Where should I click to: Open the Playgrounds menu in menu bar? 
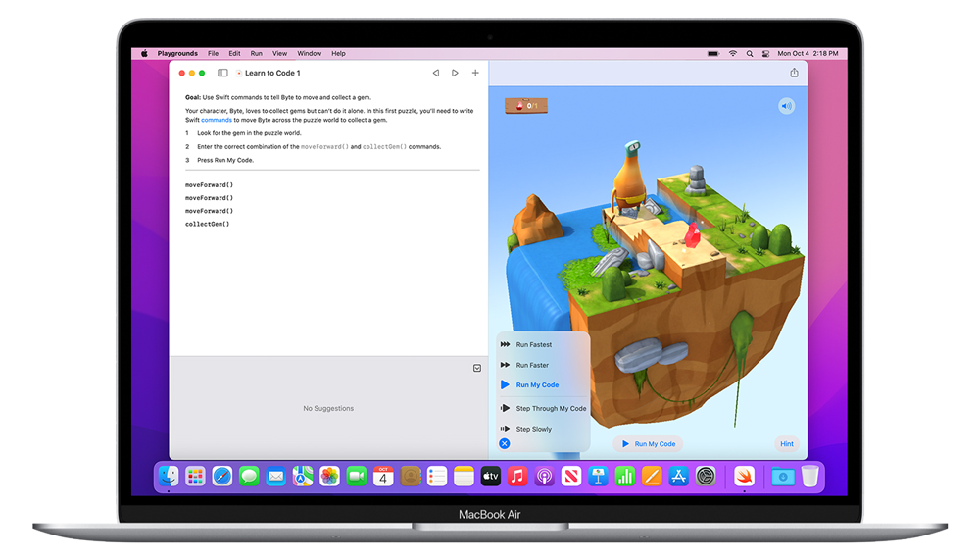pos(177,53)
